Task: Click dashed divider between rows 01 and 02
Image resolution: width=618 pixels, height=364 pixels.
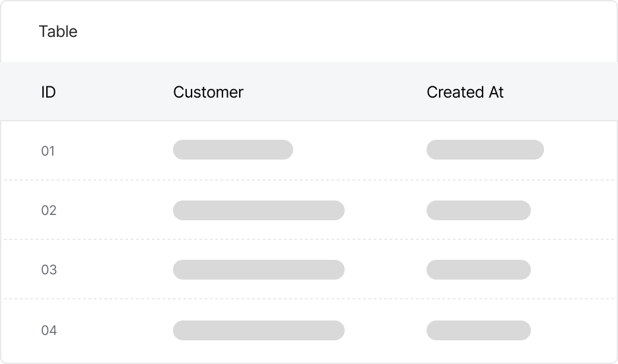Action: click(309, 180)
